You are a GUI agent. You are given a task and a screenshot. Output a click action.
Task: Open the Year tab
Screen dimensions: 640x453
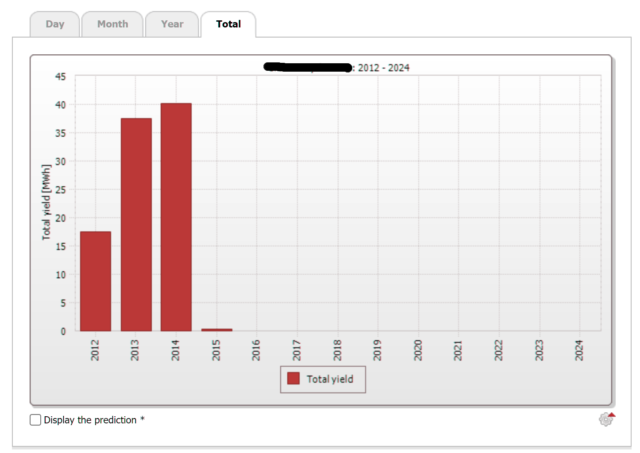click(172, 24)
